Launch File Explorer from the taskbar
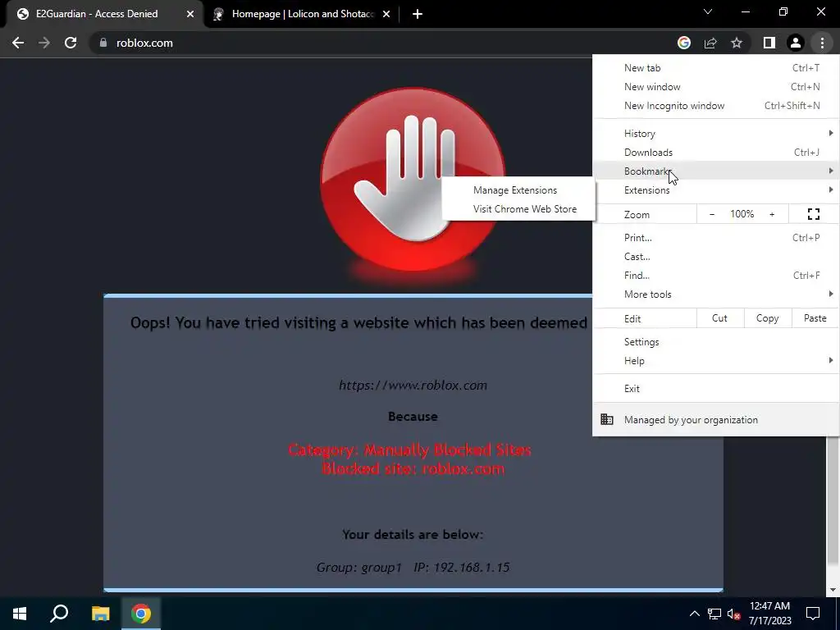The height and width of the screenshot is (630, 840). pos(100,614)
